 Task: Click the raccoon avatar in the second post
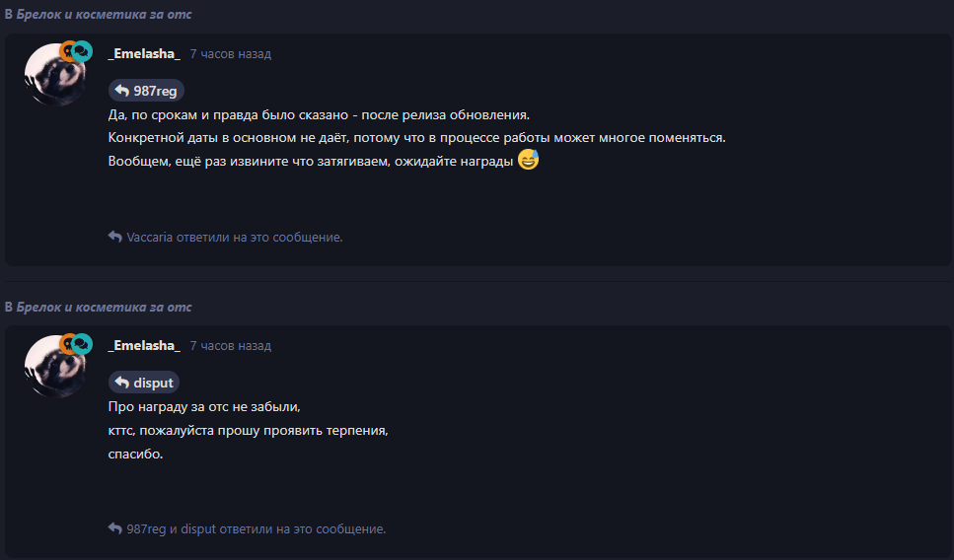pos(53,368)
